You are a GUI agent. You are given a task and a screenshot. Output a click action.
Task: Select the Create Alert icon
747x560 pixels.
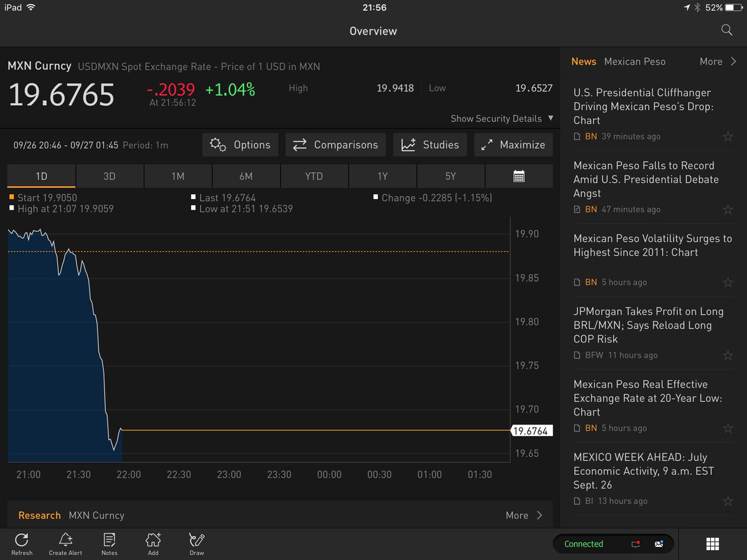[65, 543]
